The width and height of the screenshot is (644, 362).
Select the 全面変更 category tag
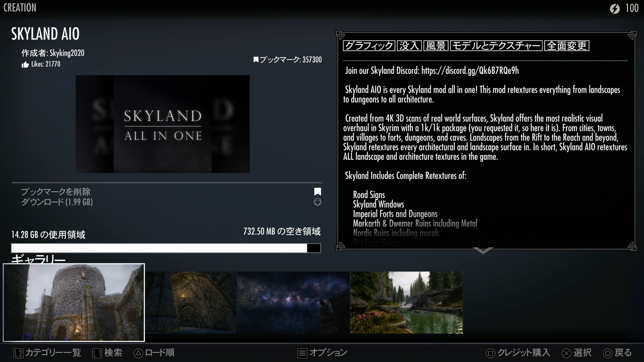(567, 46)
